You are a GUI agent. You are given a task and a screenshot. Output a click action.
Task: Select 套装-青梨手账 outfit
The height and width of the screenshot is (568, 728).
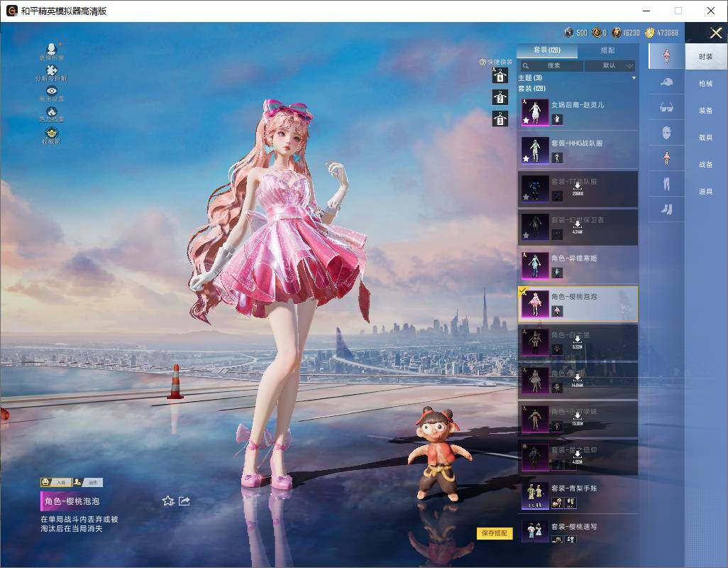click(x=578, y=495)
